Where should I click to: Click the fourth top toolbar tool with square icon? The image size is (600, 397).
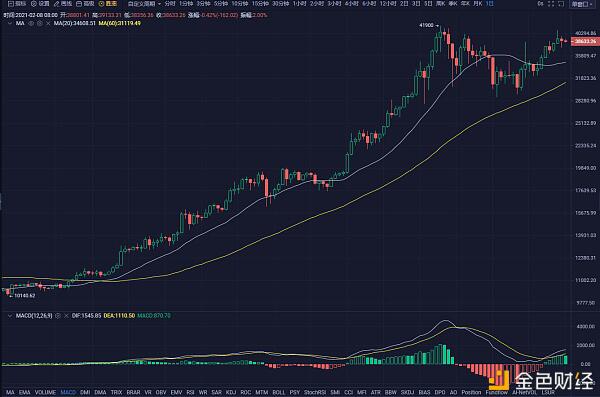(85, 4)
